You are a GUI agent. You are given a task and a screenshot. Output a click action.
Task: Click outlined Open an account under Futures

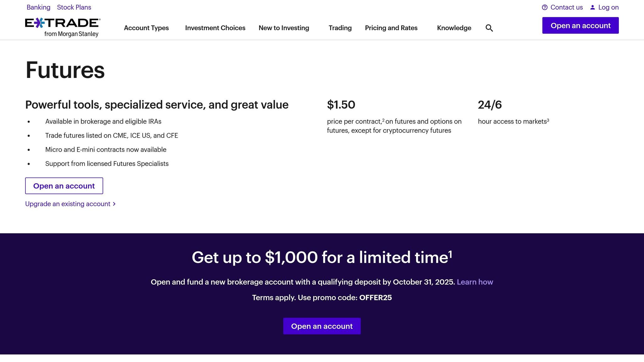click(x=64, y=186)
